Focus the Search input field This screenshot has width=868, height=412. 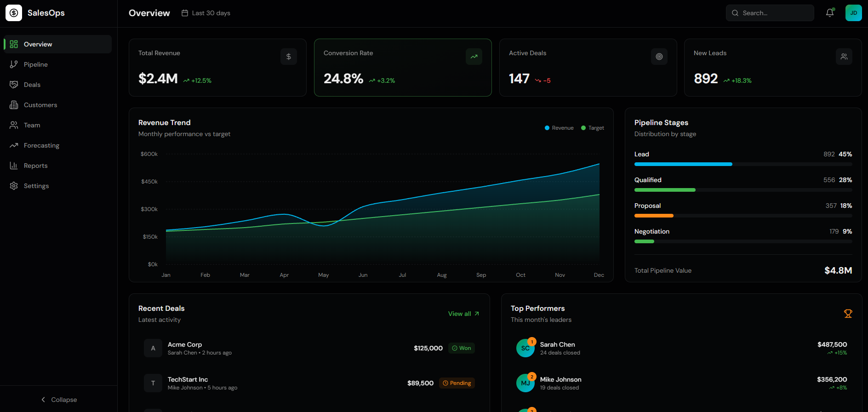click(770, 13)
